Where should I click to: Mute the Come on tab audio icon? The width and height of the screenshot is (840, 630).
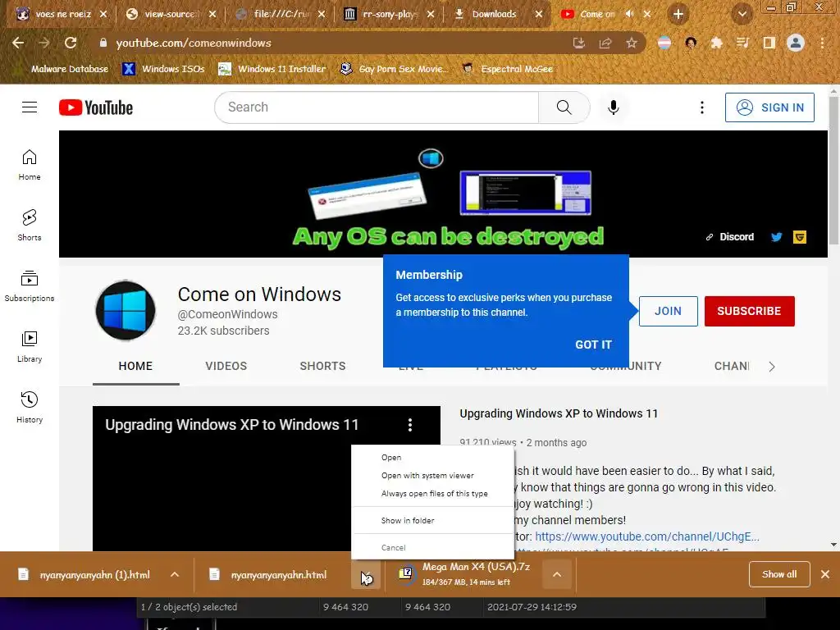pyautogui.click(x=629, y=14)
